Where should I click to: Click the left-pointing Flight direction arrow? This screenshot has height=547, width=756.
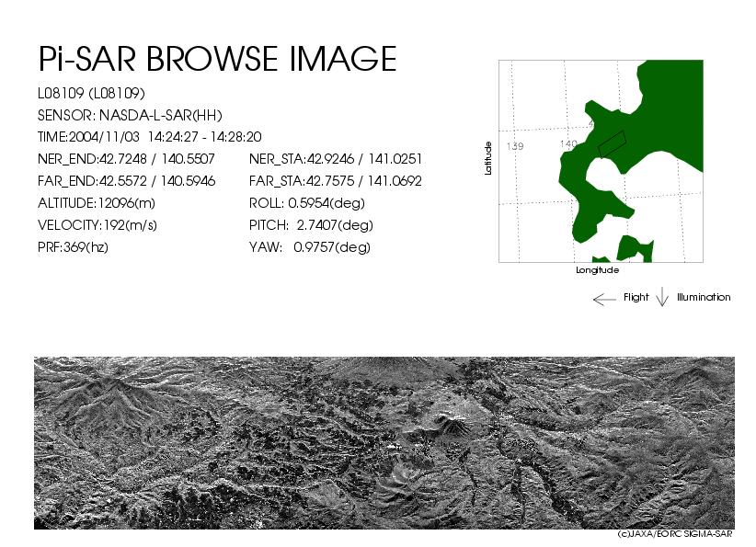pyautogui.click(x=604, y=300)
